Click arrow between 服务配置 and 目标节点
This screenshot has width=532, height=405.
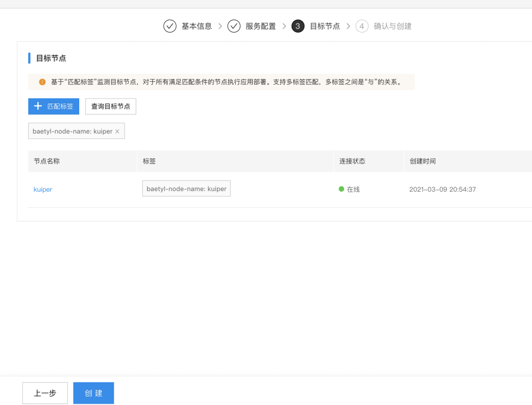(284, 26)
